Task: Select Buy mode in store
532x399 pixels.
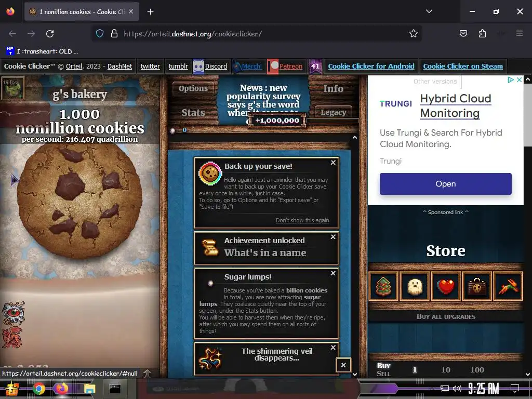Action: 384,366
